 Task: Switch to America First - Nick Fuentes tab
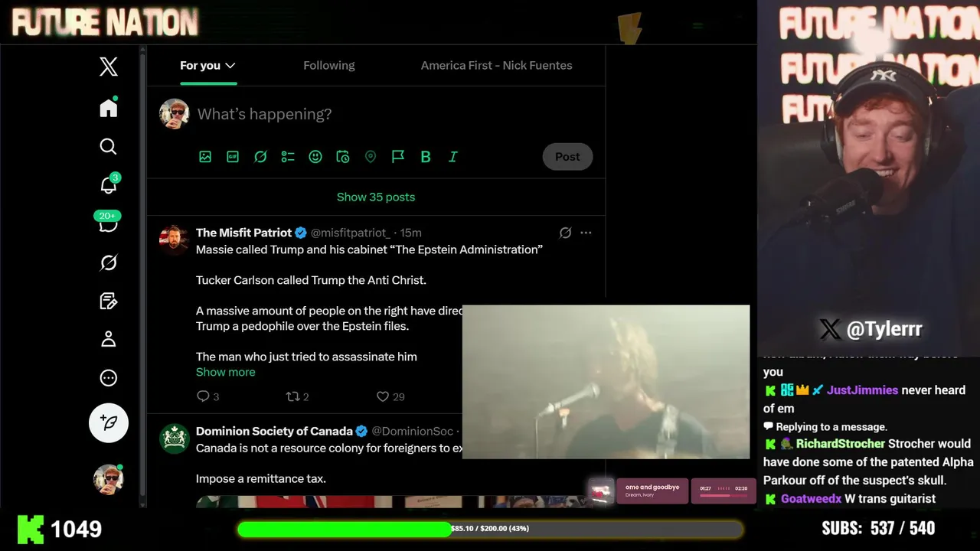pyautogui.click(x=497, y=66)
